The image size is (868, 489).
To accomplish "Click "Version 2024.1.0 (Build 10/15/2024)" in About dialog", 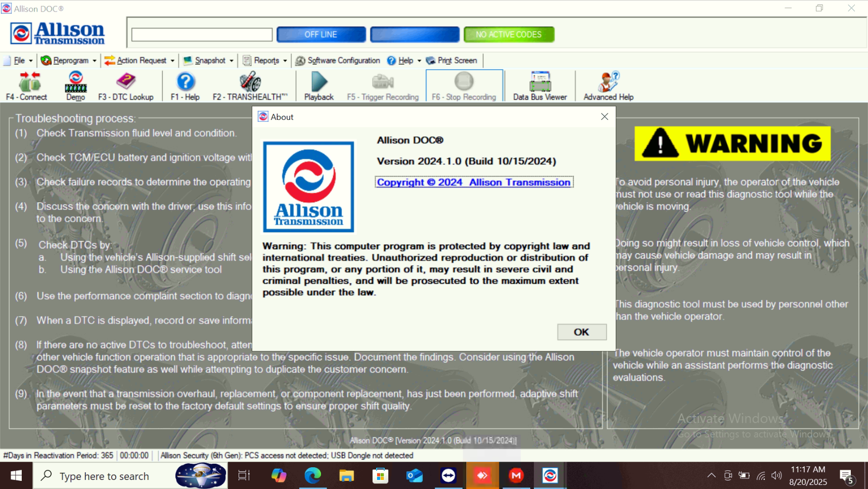I will click(467, 161).
